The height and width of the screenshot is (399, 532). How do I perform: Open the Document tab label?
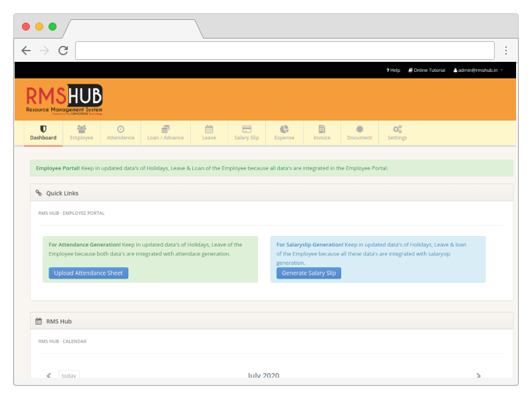360,138
